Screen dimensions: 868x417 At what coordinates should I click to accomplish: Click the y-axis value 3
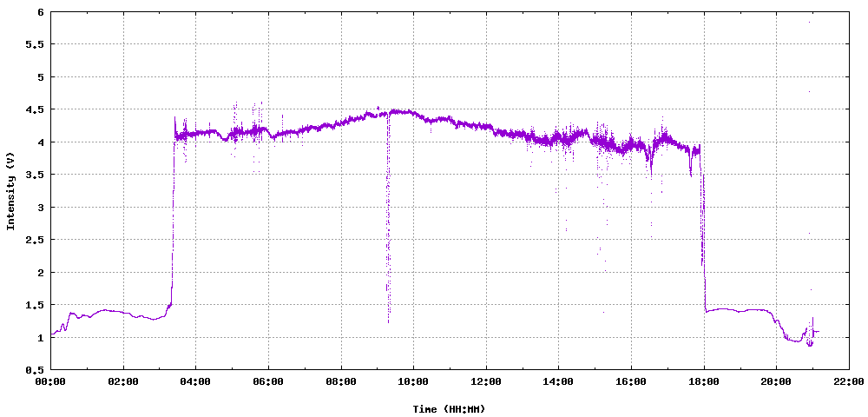tap(42, 207)
